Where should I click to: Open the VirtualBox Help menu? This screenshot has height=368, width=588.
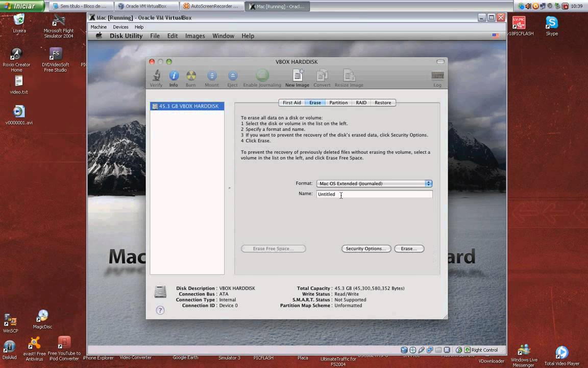coord(139,27)
